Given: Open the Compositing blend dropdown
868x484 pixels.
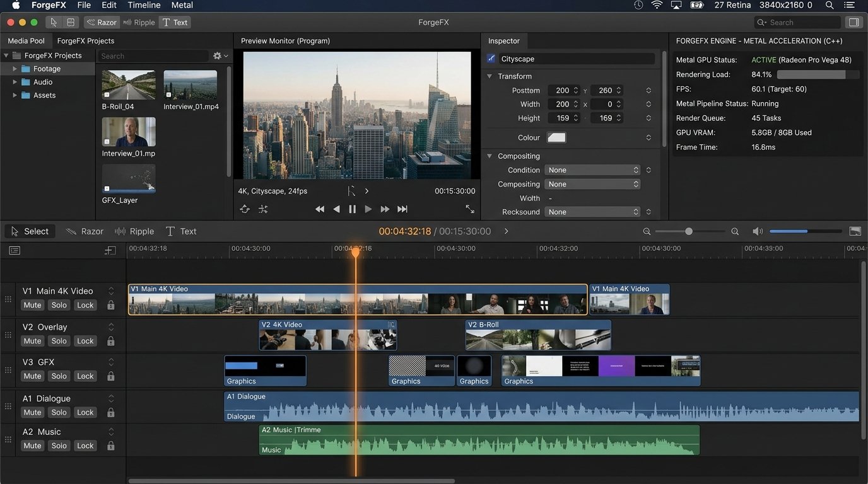Looking at the screenshot, I should click(x=592, y=184).
